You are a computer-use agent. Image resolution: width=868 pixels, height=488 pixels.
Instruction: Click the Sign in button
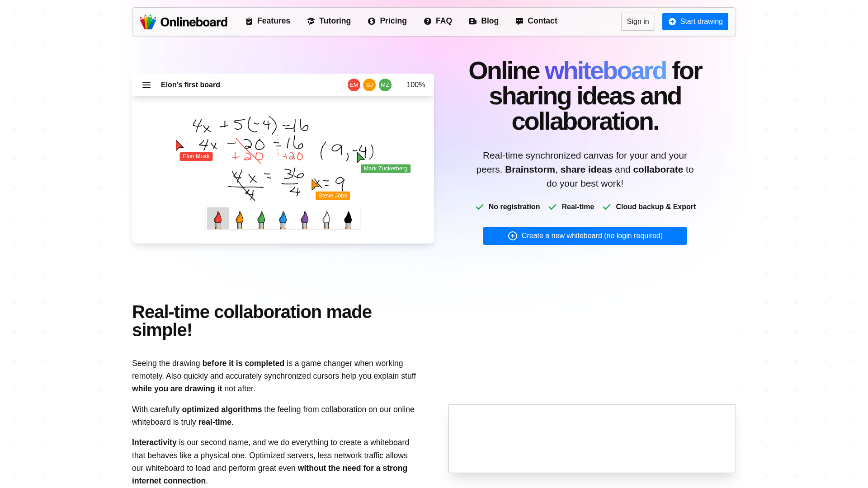(638, 21)
